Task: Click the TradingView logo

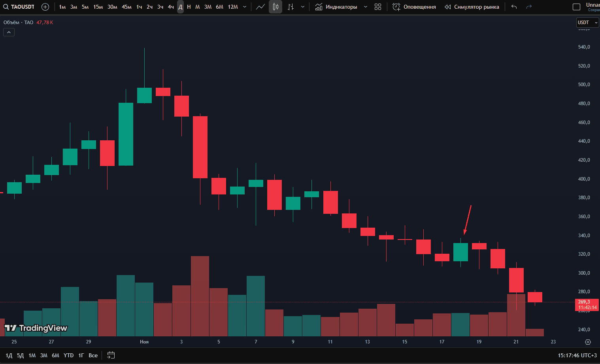Action: [x=36, y=328]
